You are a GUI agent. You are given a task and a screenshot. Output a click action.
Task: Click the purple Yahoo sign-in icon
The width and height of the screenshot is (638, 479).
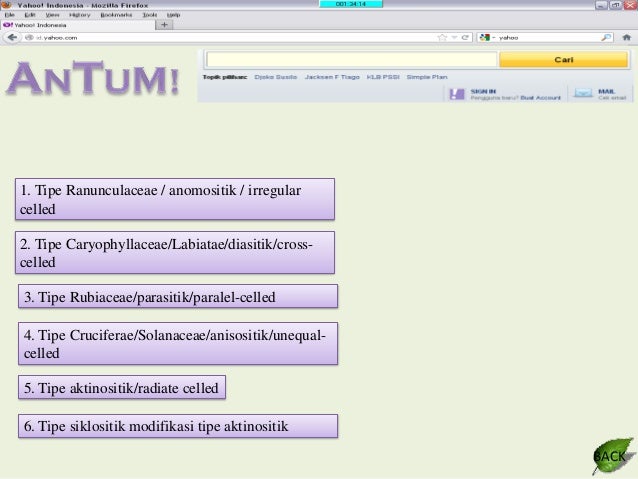click(457, 94)
